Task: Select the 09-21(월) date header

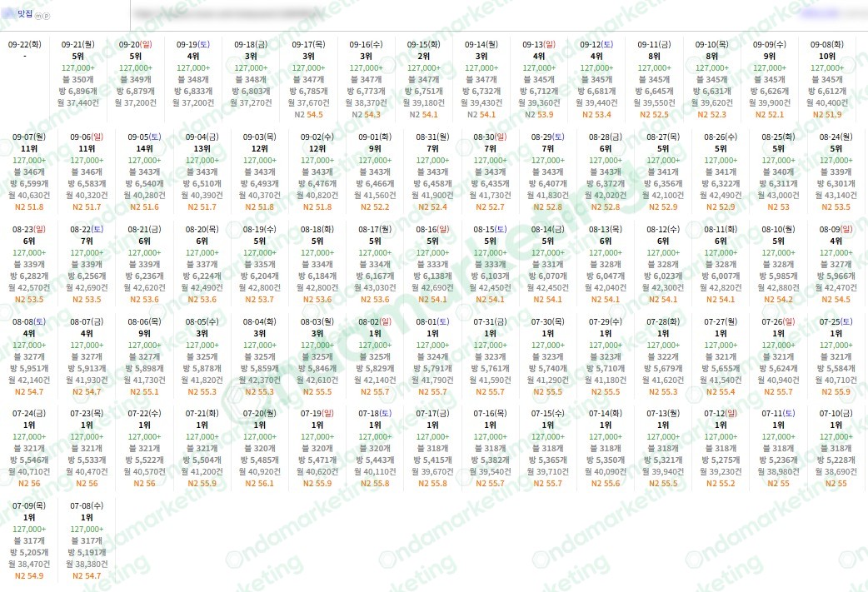Action: 78,44
